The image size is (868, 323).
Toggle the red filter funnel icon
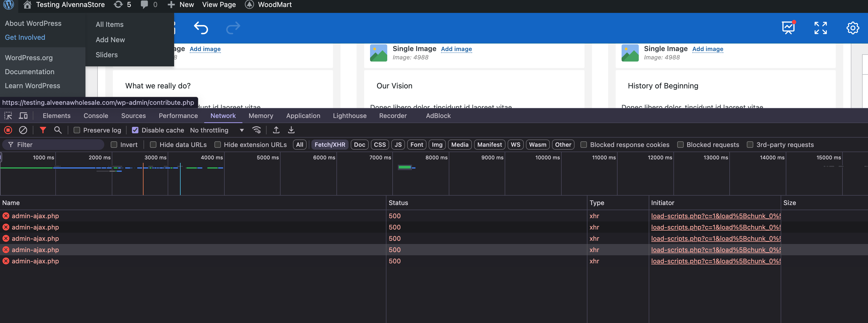(43, 130)
